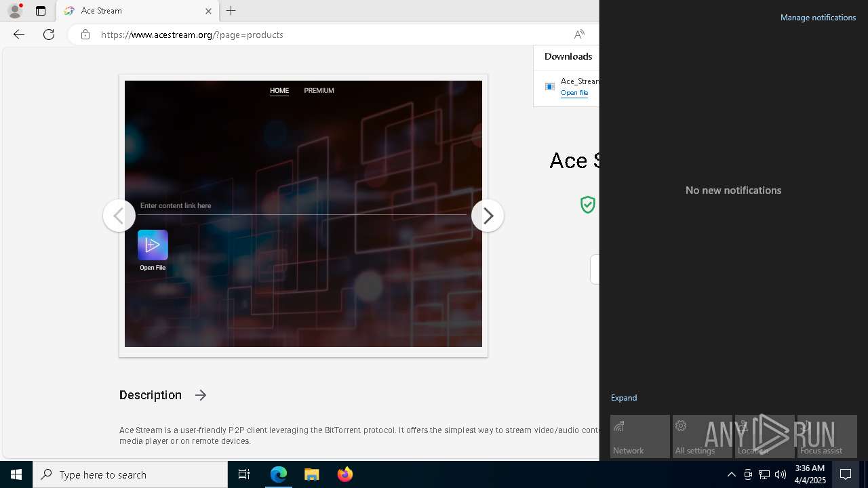Close the Action Center via notification icon
This screenshot has width=868, height=488.
846,474
